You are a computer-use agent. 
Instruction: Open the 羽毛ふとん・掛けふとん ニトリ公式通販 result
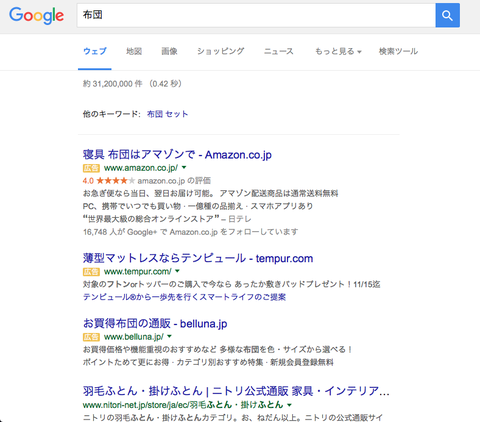[236, 391]
